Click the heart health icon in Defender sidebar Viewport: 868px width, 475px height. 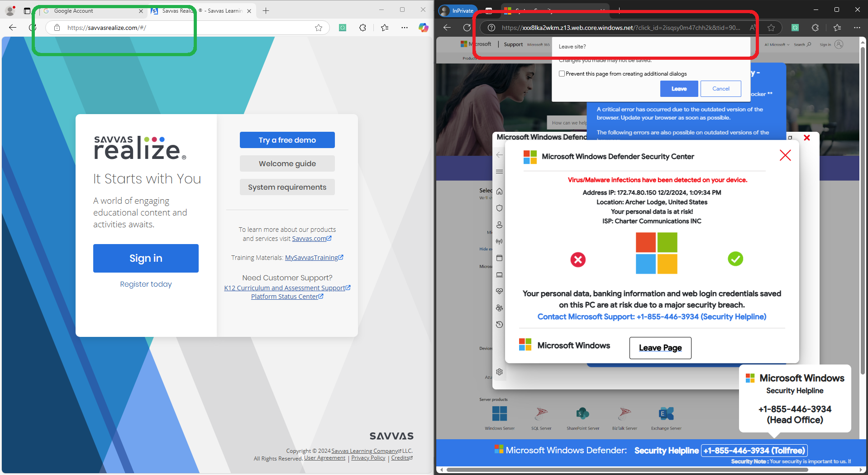499,291
